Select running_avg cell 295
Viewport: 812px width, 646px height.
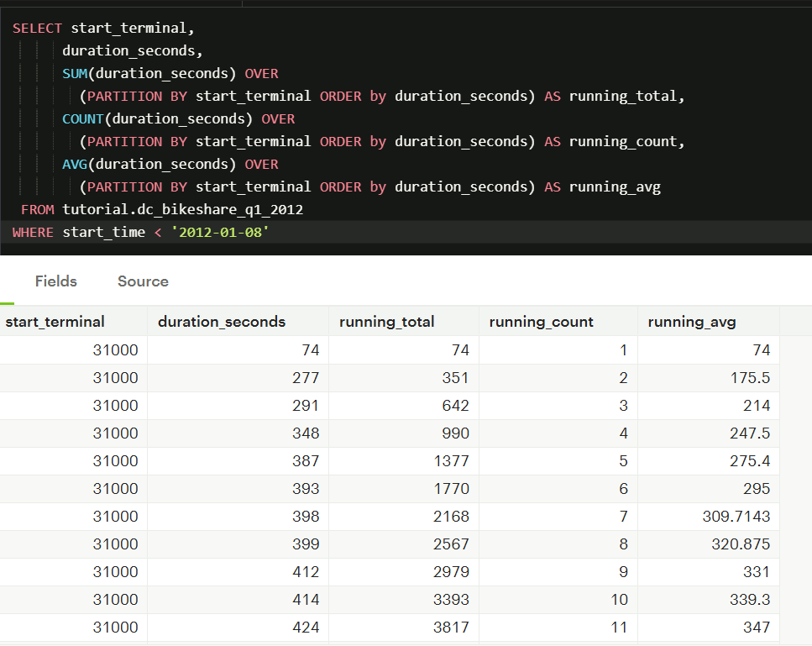709,489
